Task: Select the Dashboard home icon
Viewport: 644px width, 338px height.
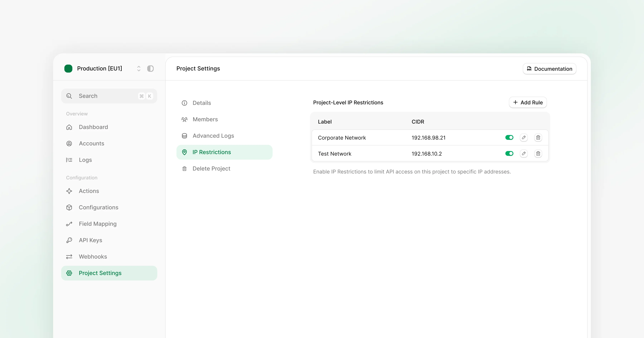Action: pyautogui.click(x=69, y=127)
